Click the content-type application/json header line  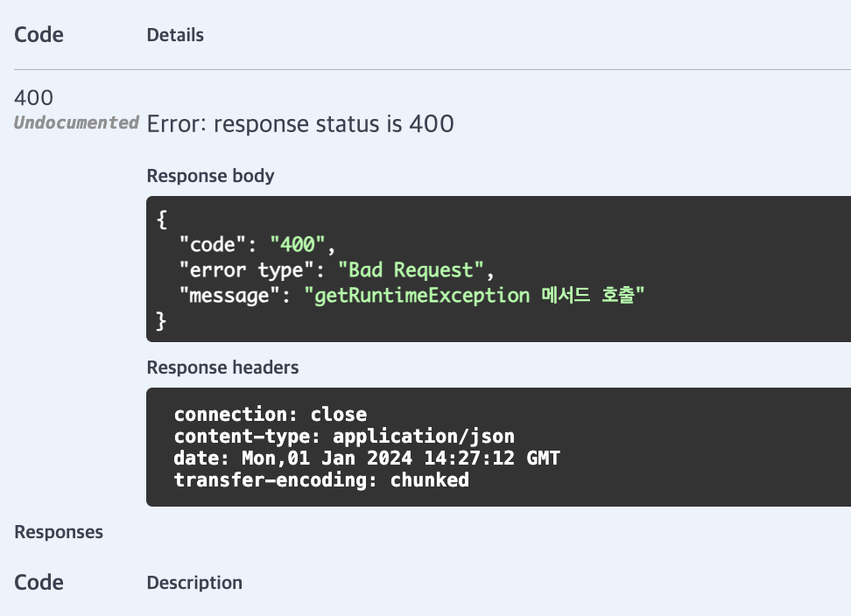[344, 437]
